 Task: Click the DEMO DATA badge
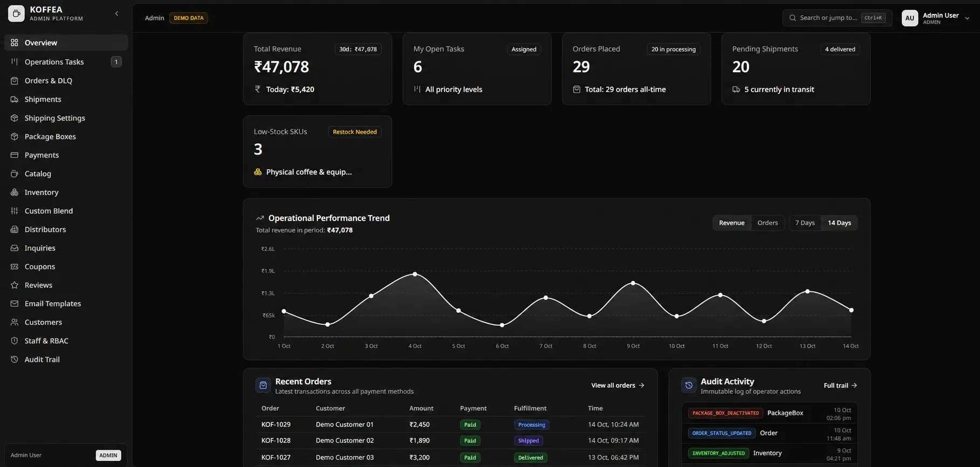point(189,18)
